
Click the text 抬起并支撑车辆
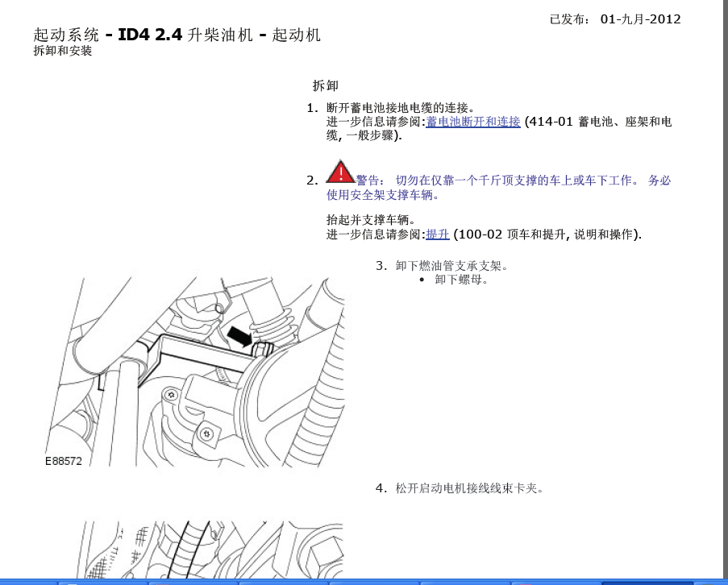[371, 220]
